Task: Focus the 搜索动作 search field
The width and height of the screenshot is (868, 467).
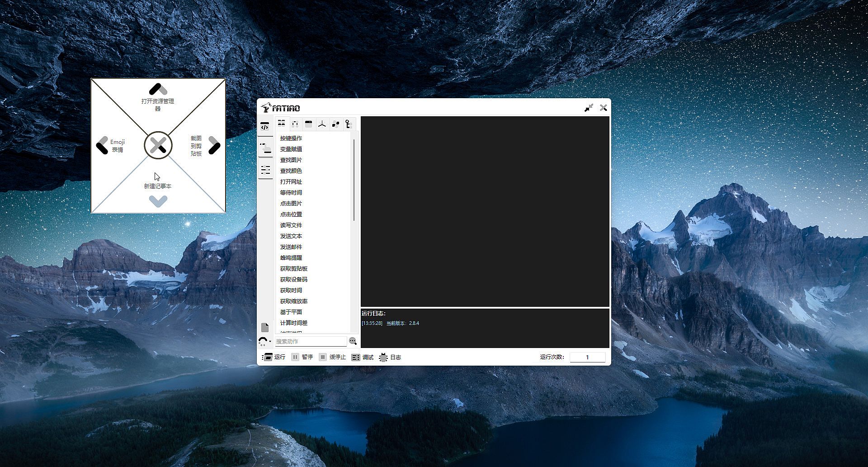Action: [311, 341]
